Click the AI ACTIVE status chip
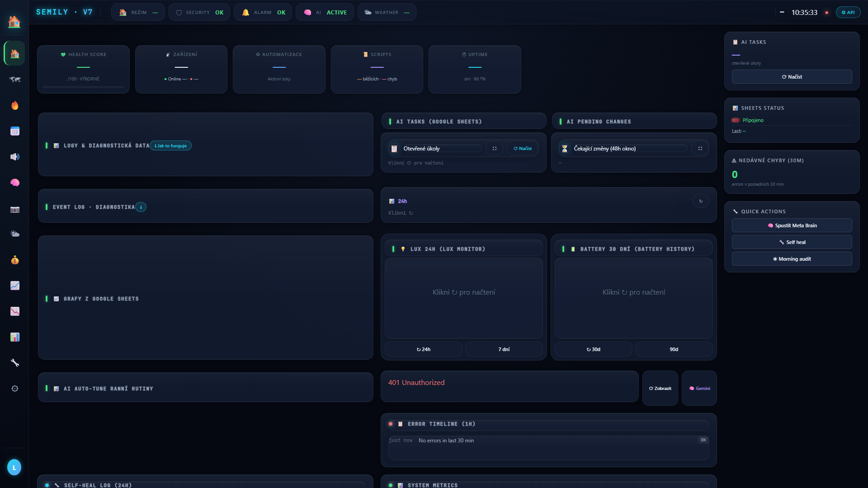Screen dimensions: 868x488 [x=325, y=12]
